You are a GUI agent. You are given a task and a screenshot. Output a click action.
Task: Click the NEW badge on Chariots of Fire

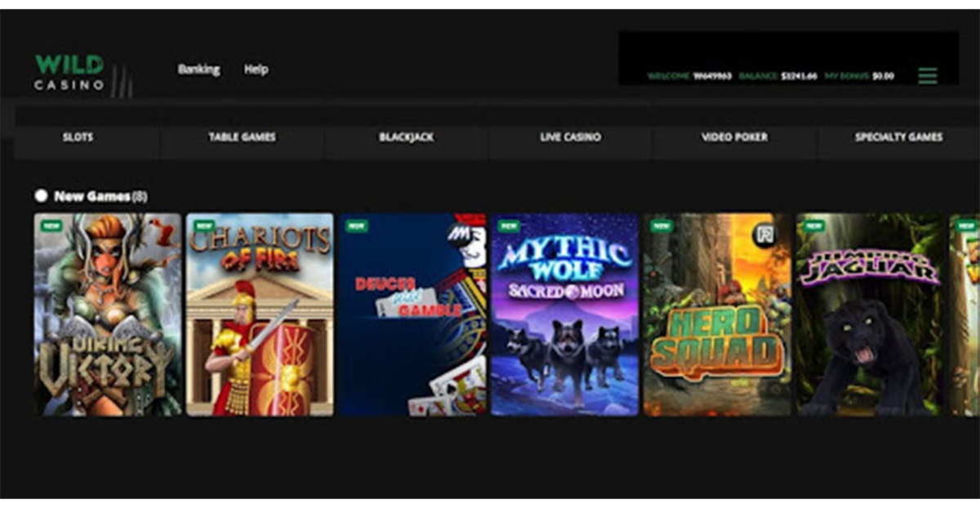click(x=203, y=225)
